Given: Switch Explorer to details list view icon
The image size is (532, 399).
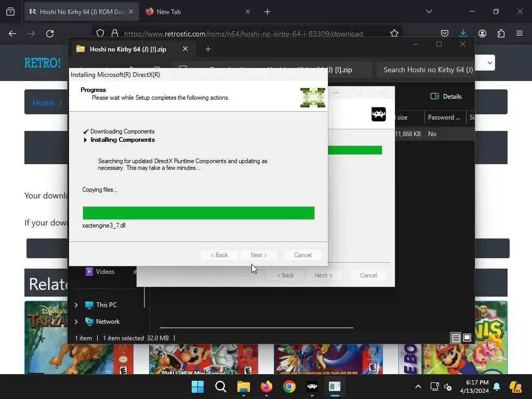Looking at the screenshot, I should tap(456, 338).
